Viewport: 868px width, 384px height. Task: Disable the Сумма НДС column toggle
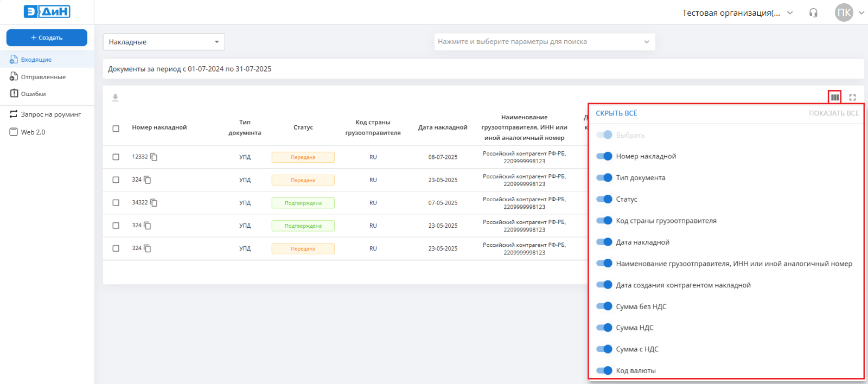(x=604, y=328)
